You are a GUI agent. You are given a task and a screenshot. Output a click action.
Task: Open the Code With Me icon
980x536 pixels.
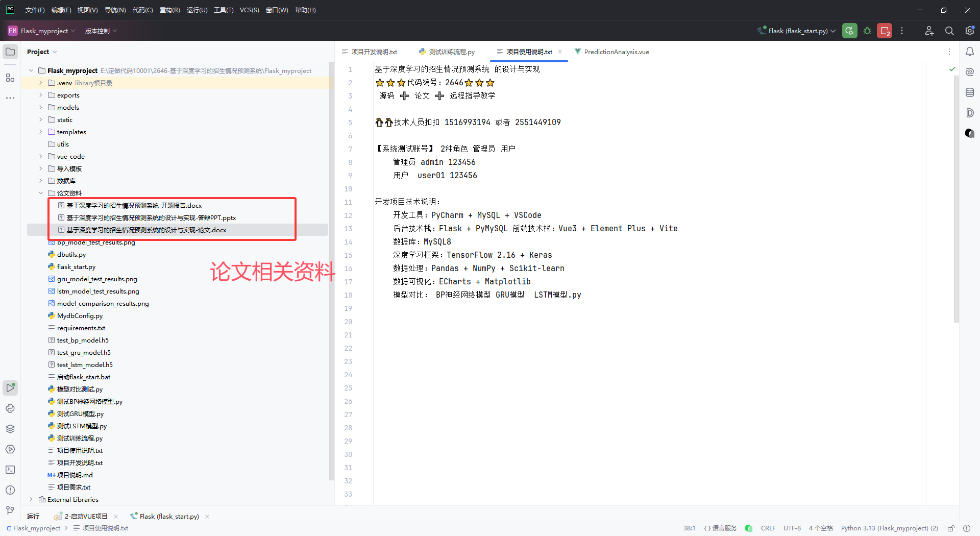pos(929,31)
